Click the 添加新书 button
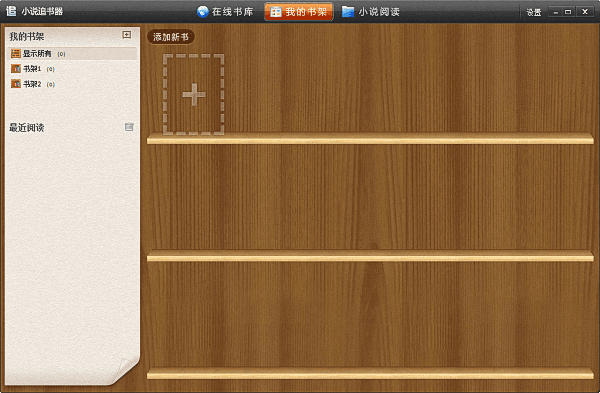Viewport: 600px width, 393px height. click(171, 37)
